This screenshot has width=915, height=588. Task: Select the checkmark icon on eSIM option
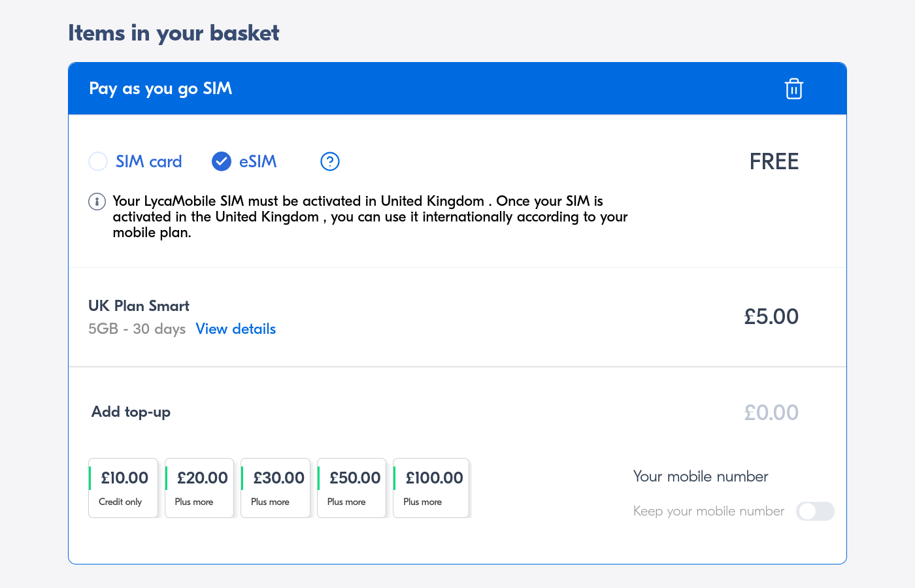click(x=221, y=161)
